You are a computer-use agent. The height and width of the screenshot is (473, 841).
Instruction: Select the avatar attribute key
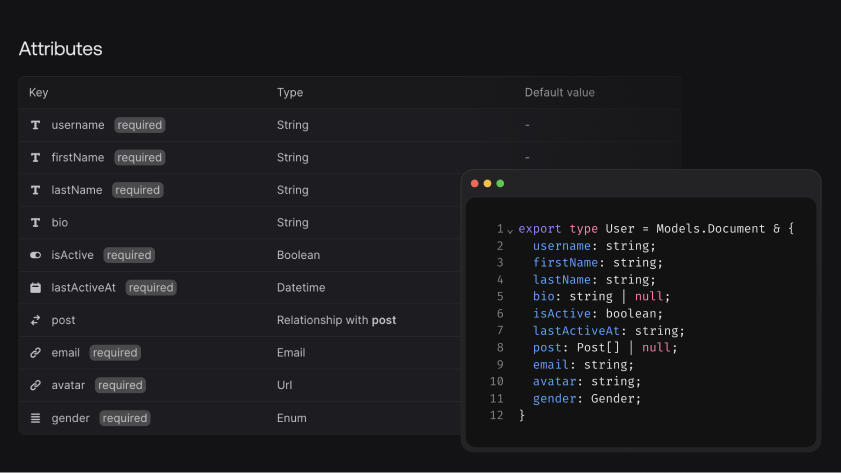click(68, 385)
